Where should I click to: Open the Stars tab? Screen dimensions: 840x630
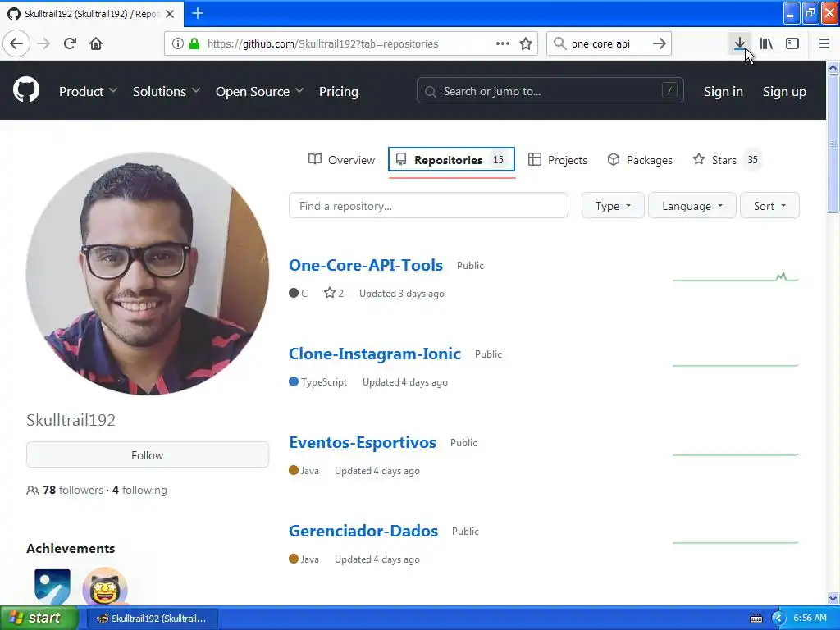tap(727, 160)
